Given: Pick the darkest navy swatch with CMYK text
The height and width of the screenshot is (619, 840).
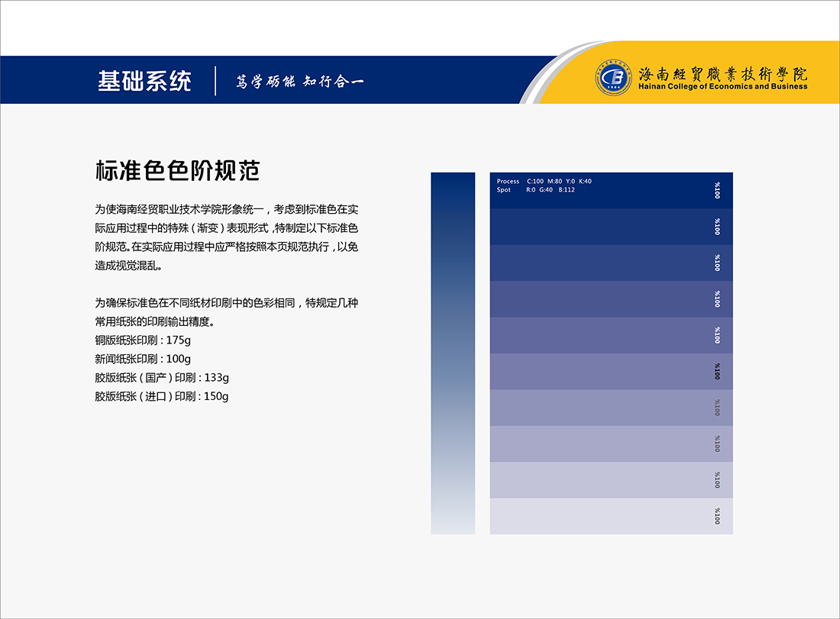Looking at the screenshot, I should click(611, 191).
